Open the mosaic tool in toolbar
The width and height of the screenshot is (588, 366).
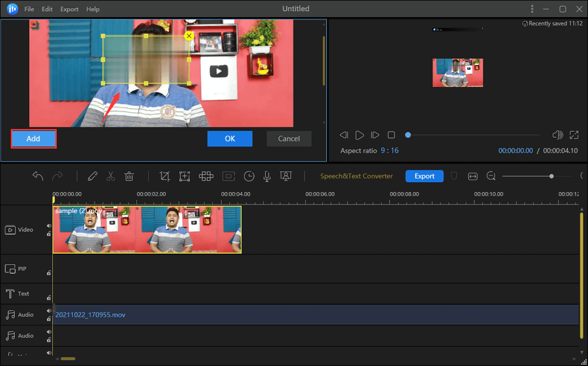(x=205, y=176)
